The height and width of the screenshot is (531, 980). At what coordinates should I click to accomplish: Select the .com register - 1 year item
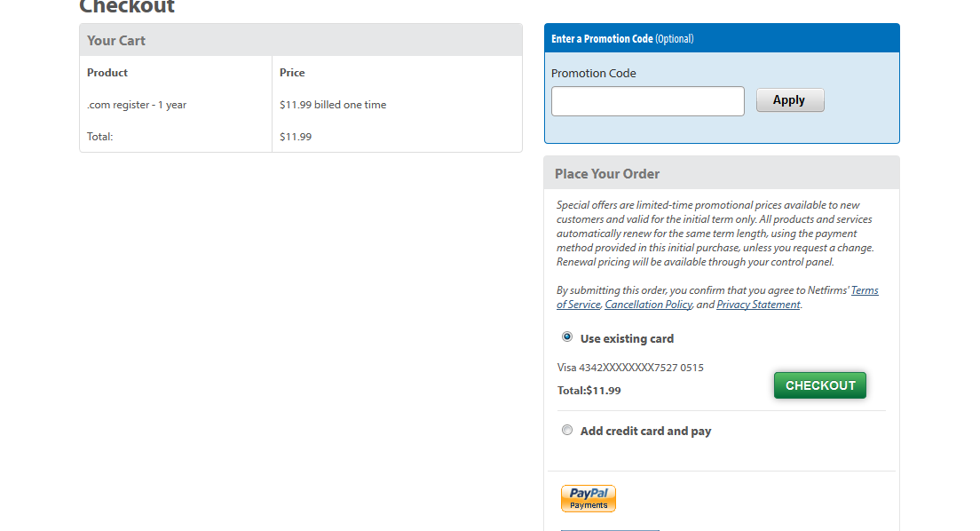pos(137,105)
